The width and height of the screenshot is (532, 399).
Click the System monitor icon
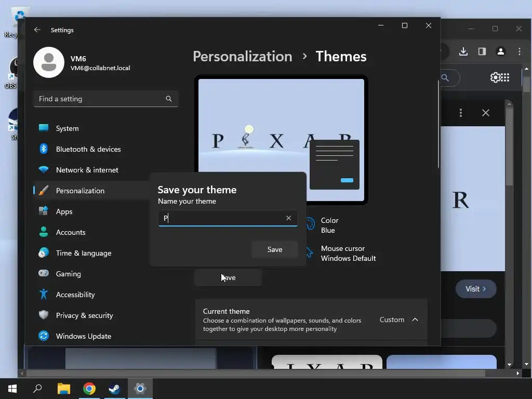point(44,128)
